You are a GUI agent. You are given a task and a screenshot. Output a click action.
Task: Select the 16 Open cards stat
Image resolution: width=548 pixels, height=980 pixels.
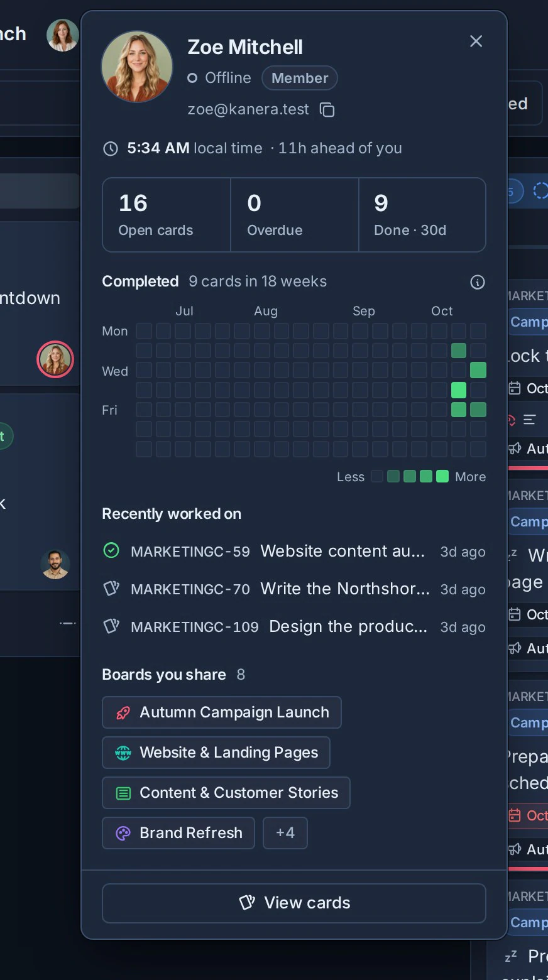point(167,215)
